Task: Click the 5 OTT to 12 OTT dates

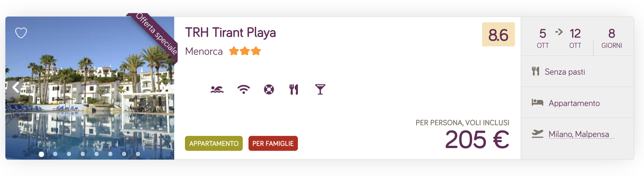Action: tap(559, 38)
